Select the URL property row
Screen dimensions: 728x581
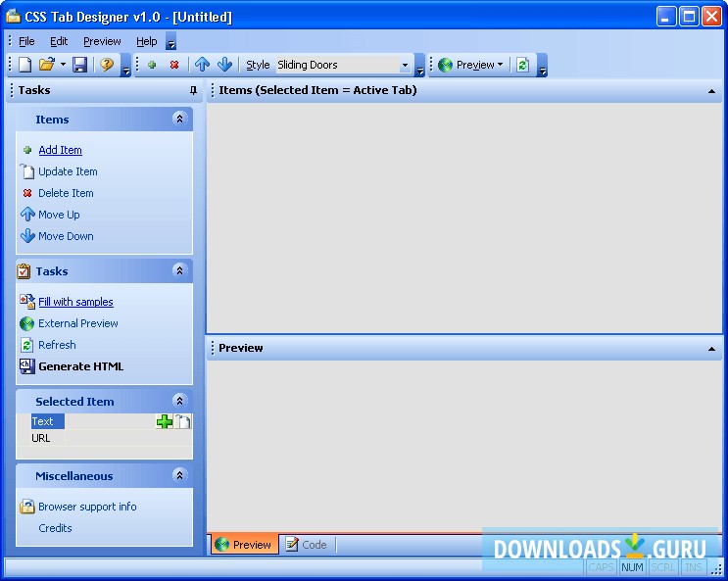(47, 438)
